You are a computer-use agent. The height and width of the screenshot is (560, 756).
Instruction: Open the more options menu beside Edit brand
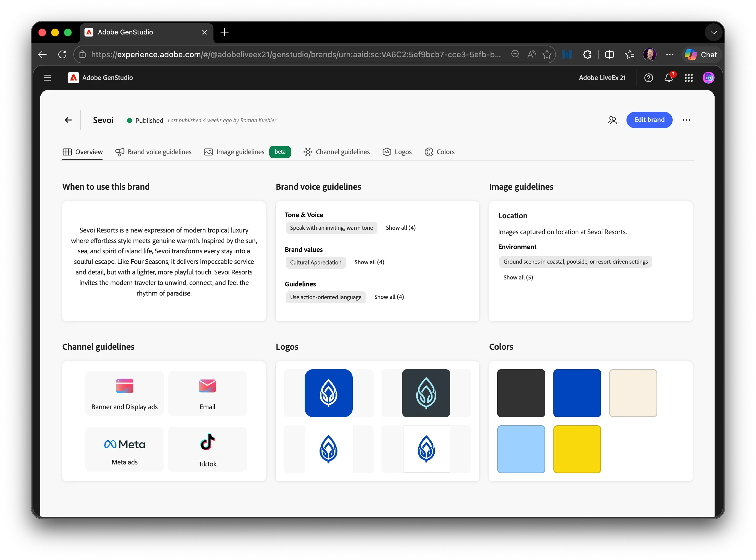(686, 120)
